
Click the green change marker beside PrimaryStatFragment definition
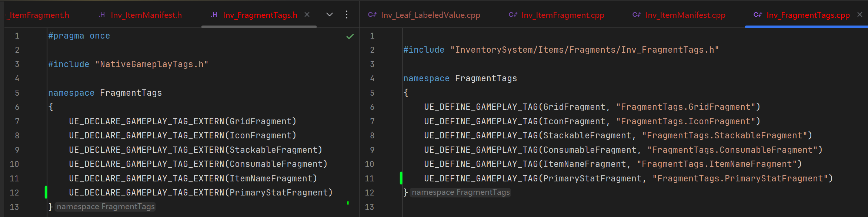coord(401,178)
